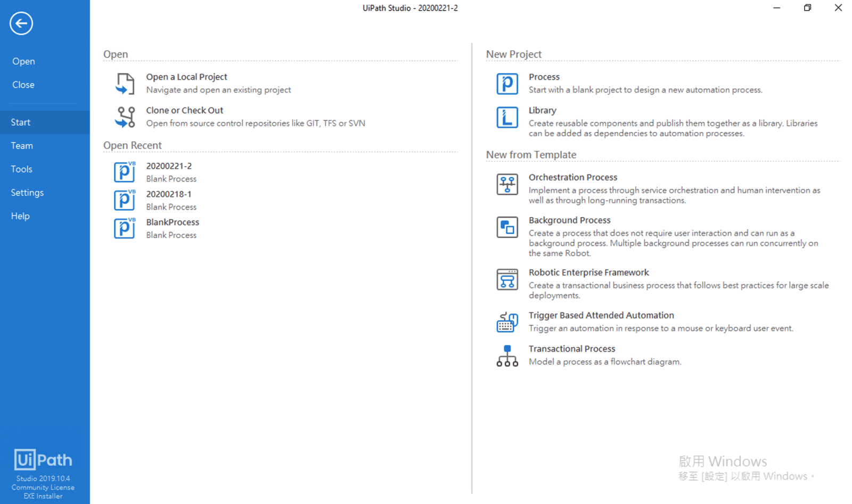The height and width of the screenshot is (504, 852).
Task: Click 'Model a process as a flowchart diagram' text
Action: (605, 362)
